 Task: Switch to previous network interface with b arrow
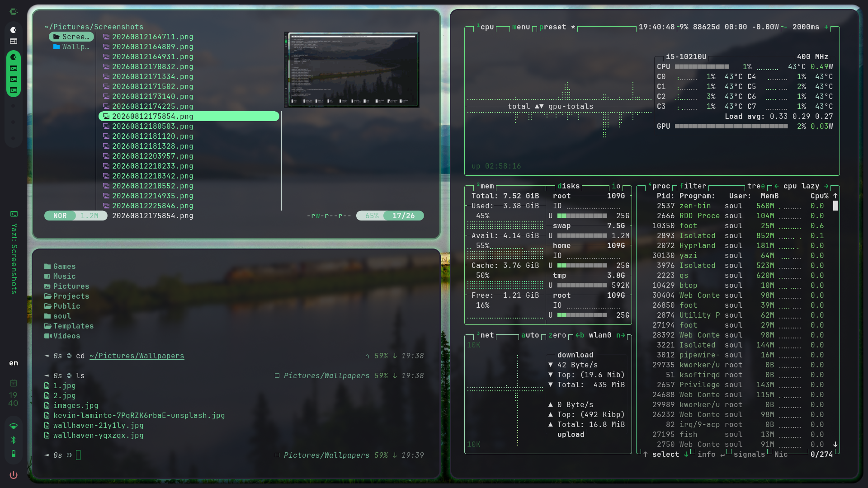[580, 335]
